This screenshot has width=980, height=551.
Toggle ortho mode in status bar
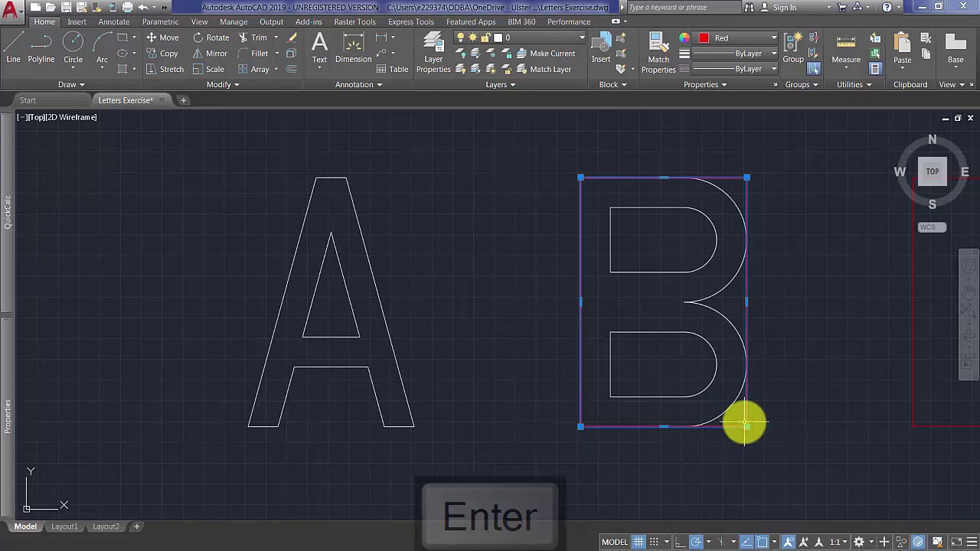tap(681, 542)
